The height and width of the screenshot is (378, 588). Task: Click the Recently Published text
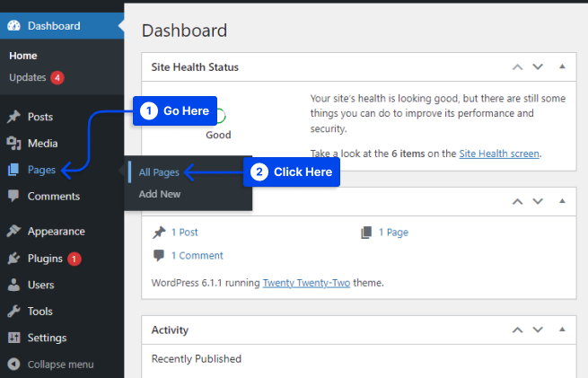[x=197, y=359]
